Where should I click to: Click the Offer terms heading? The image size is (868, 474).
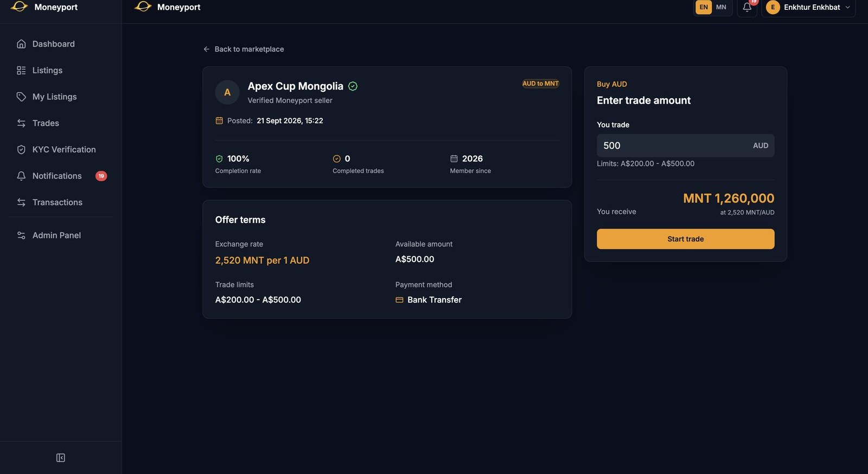coord(240,220)
